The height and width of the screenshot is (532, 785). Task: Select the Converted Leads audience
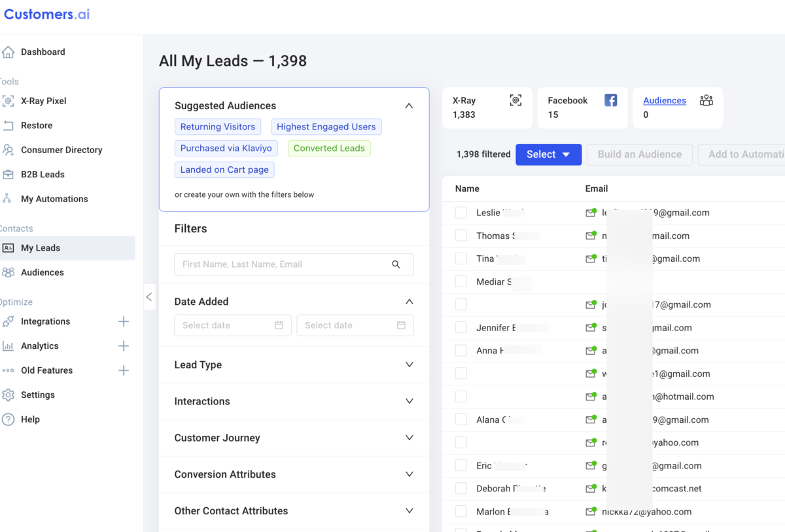click(329, 149)
